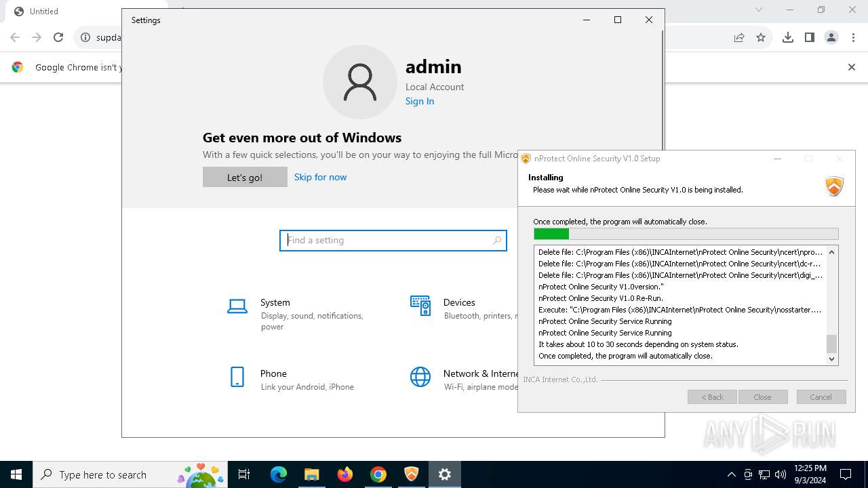
Task: Bookmark this page with the star icon
Action: [761, 37]
